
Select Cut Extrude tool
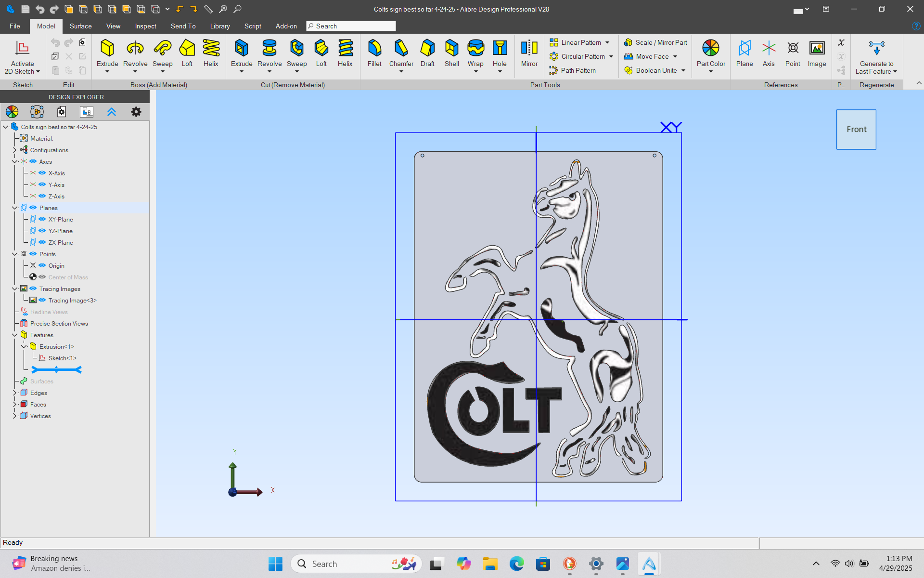(x=242, y=53)
